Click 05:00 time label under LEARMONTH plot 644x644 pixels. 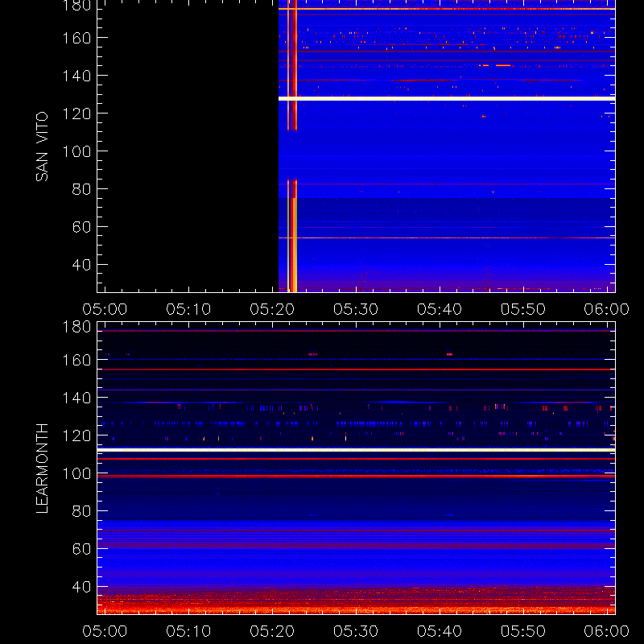coord(105,631)
